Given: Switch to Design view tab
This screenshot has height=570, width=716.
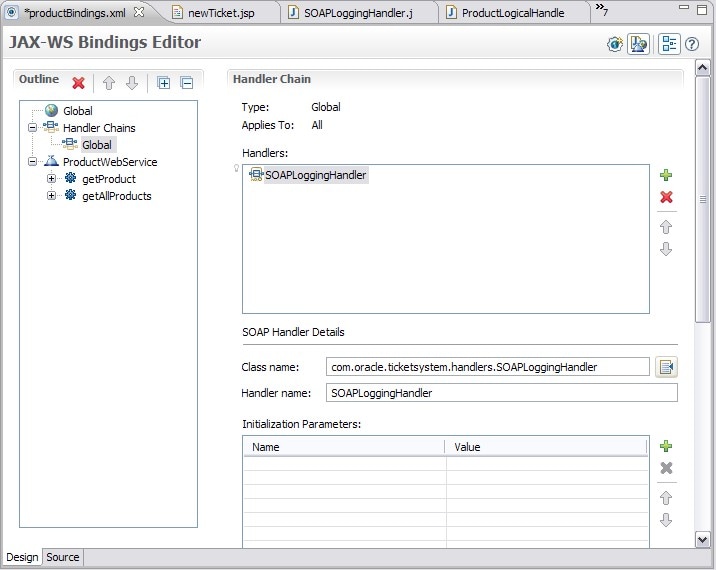Looking at the screenshot, I should click(22, 557).
